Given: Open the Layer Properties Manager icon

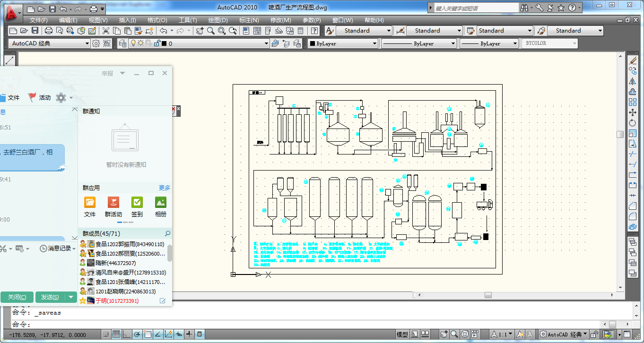Looking at the screenshot, I should pyautogui.click(x=122, y=43).
